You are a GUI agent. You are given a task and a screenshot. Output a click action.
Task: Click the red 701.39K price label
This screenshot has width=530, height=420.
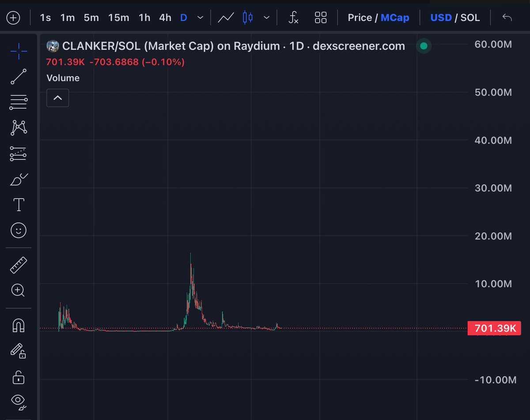pos(495,328)
